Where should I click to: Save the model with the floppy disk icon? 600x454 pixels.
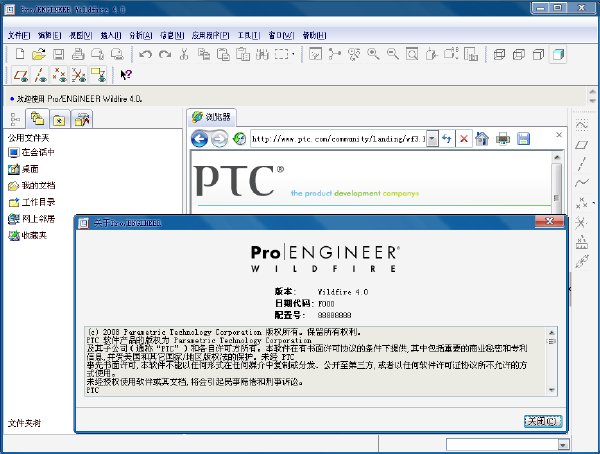coord(59,54)
